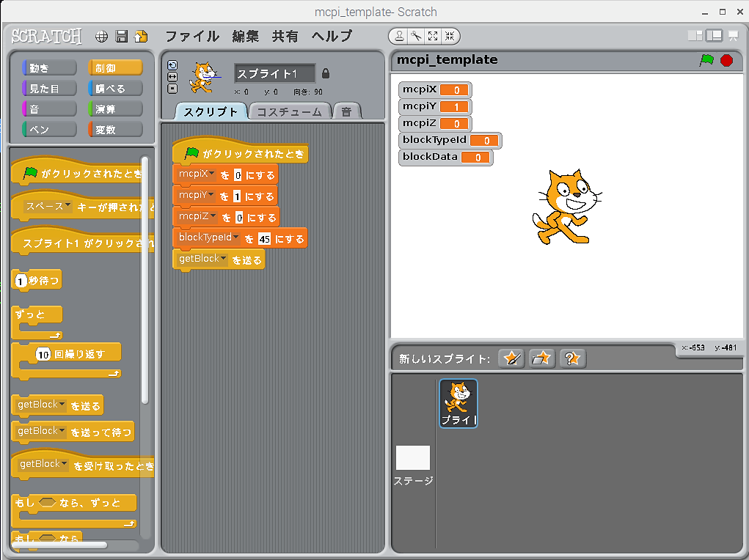Select the scissors delete tool

(x=416, y=36)
